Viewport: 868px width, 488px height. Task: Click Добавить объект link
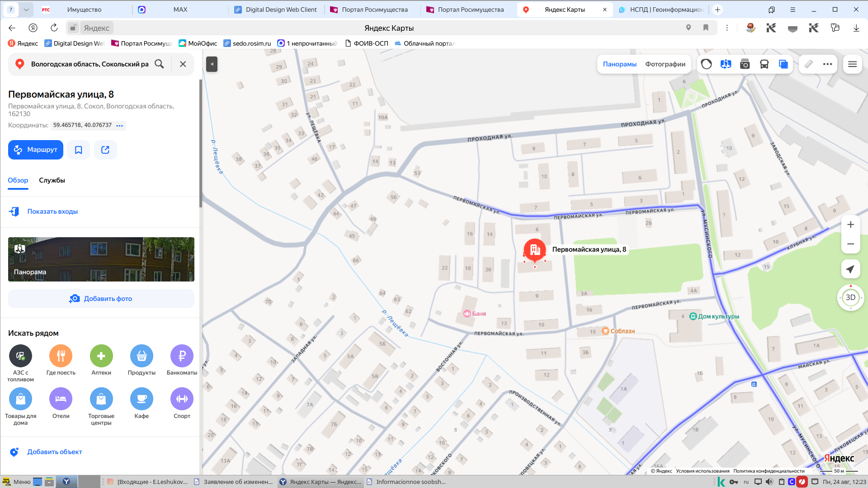point(55,452)
